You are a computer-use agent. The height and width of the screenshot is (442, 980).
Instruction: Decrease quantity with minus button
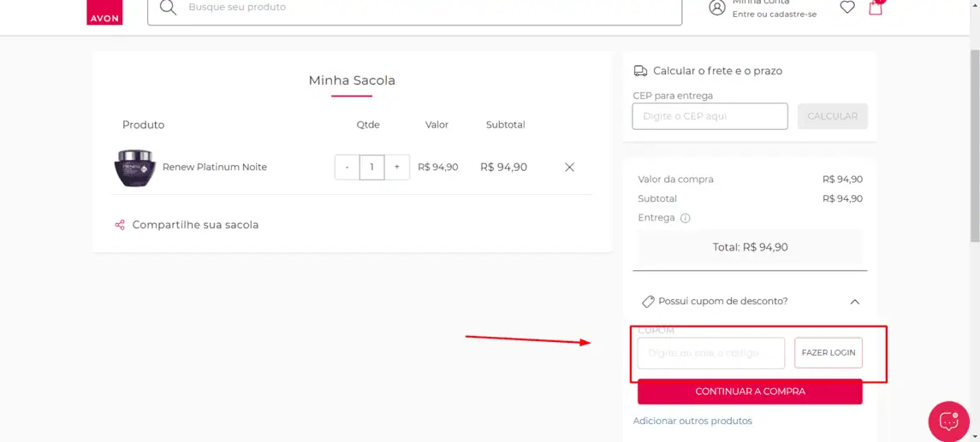click(347, 168)
